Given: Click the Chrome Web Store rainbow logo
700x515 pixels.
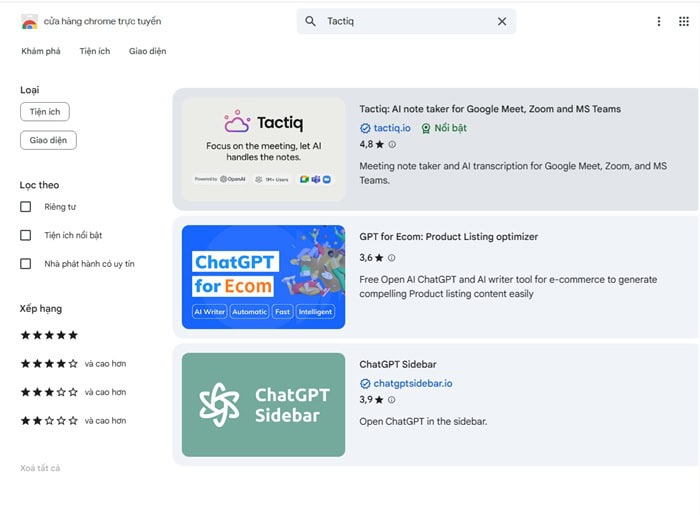Looking at the screenshot, I should (x=29, y=21).
